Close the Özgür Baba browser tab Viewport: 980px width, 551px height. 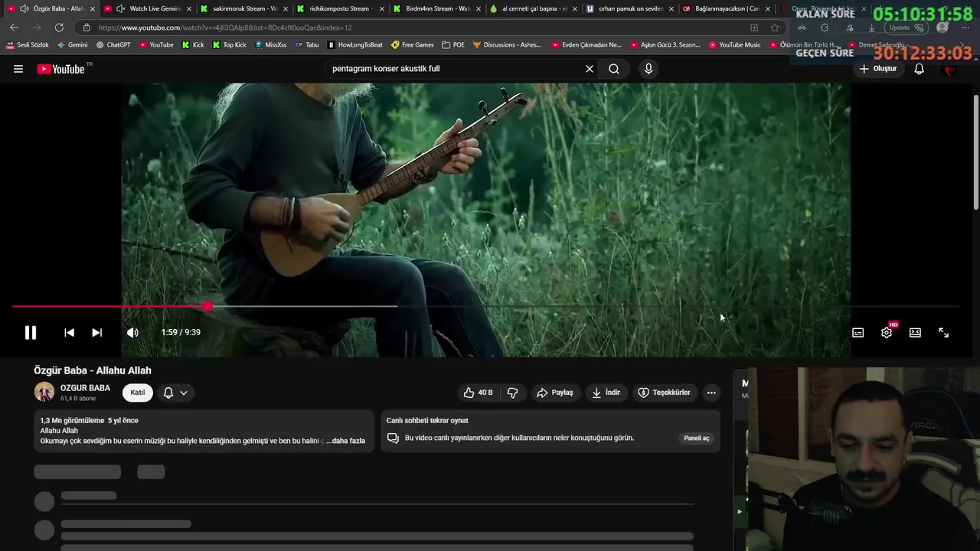click(93, 8)
